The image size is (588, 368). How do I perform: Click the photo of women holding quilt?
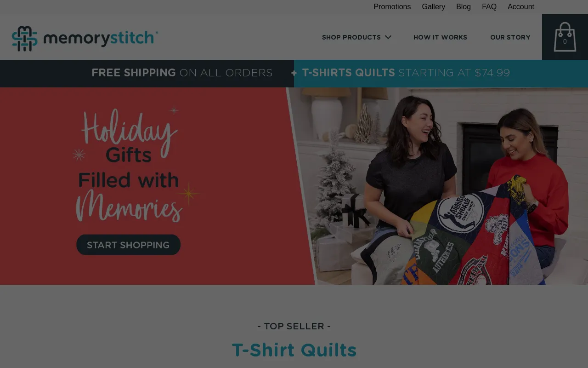coord(441,186)
